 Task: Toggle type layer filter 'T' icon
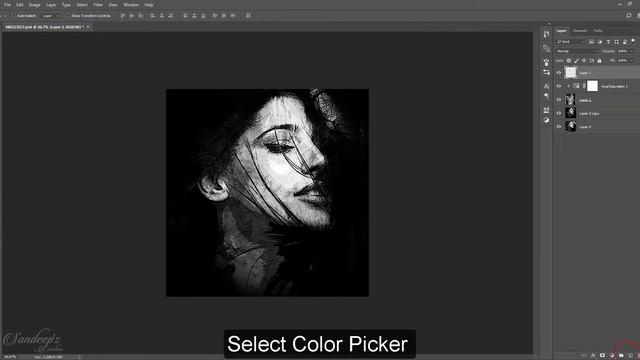pos(608,42)
